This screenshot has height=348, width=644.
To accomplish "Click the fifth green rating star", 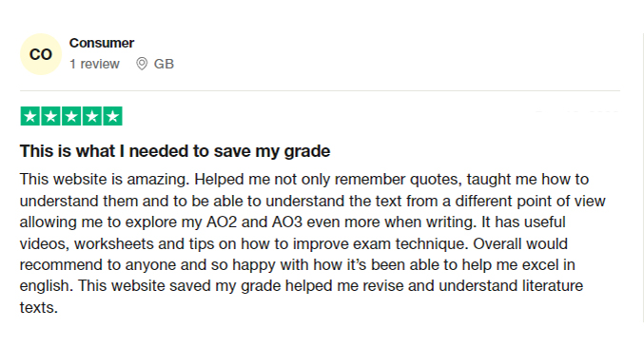I will click(112, 116).
